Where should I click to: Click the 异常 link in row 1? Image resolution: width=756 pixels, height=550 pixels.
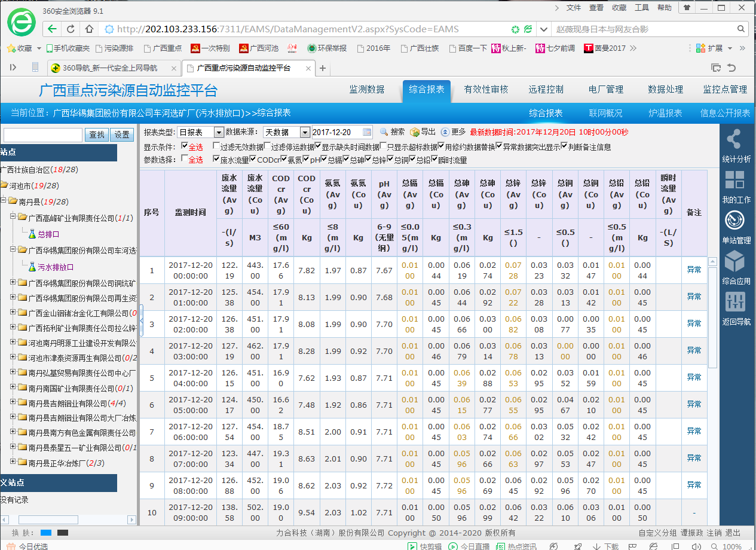(x=694, y=270)
